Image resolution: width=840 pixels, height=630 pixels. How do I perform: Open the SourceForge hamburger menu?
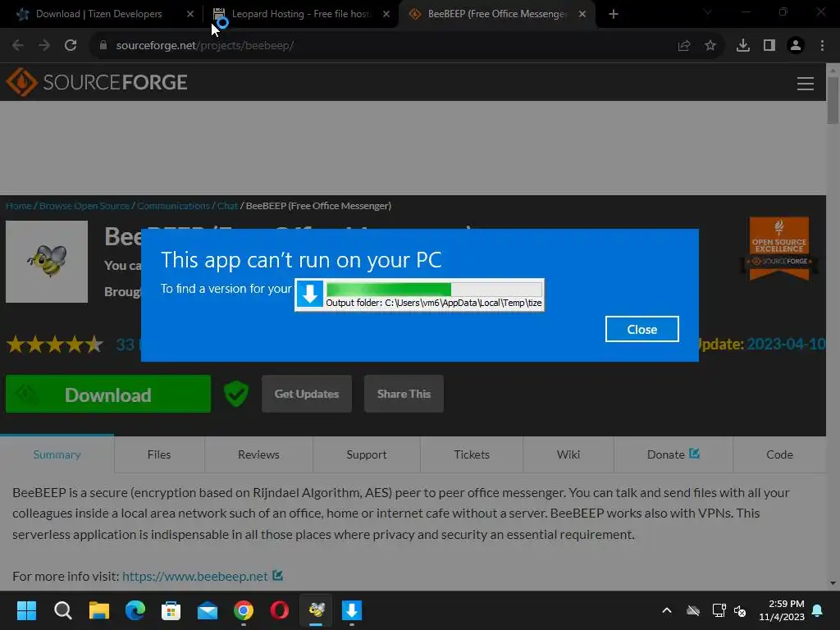(x=806, y=83)
